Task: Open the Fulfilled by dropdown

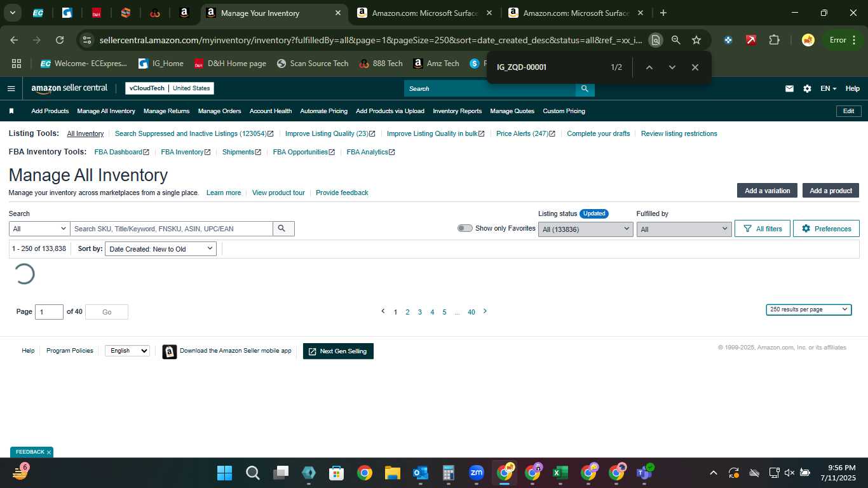Action: 684,229
